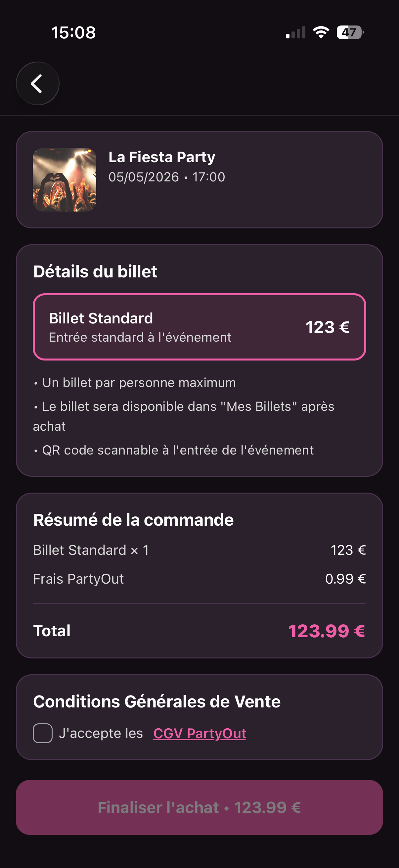
Task: Tap the back arrow button
Action: pos(38,83)
